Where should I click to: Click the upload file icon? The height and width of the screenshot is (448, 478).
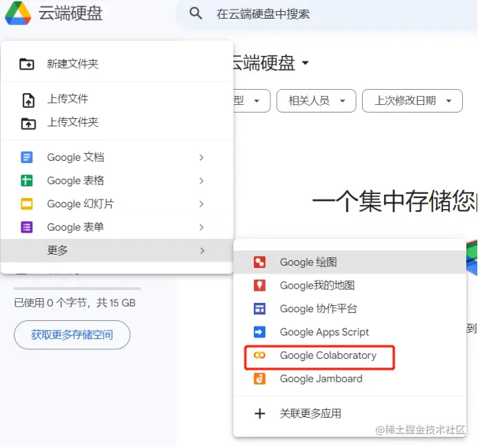pos(28,100)
